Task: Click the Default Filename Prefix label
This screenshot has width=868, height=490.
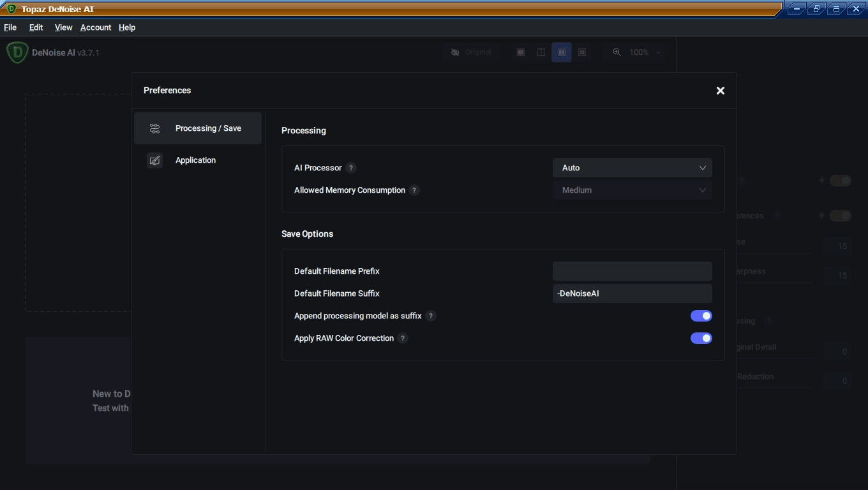Action: click(x=337, y=271)
